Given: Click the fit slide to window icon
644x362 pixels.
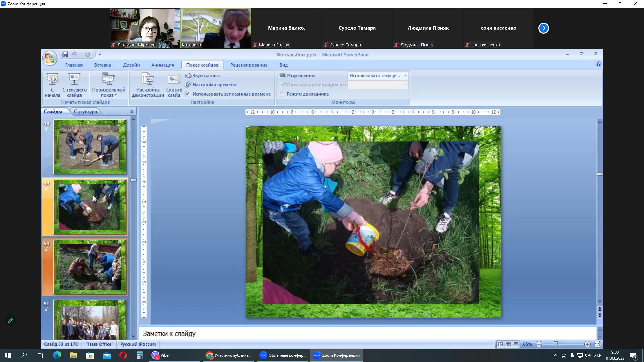Looking at the screenshot, I should pyautogui.click(x=597, y=344).
